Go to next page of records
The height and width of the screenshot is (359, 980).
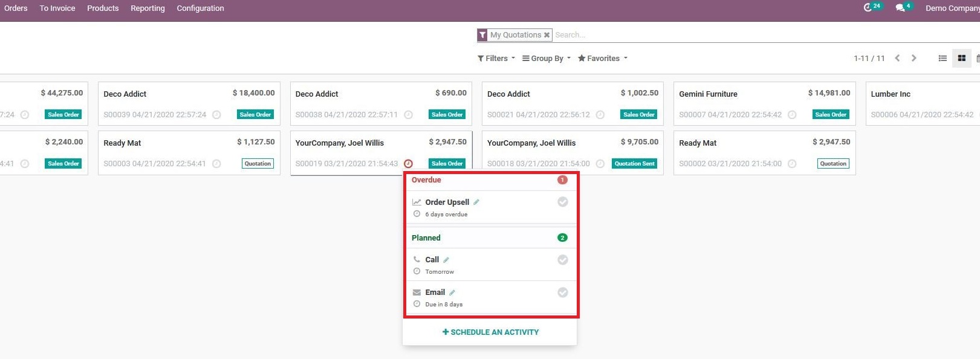(914, 58)
